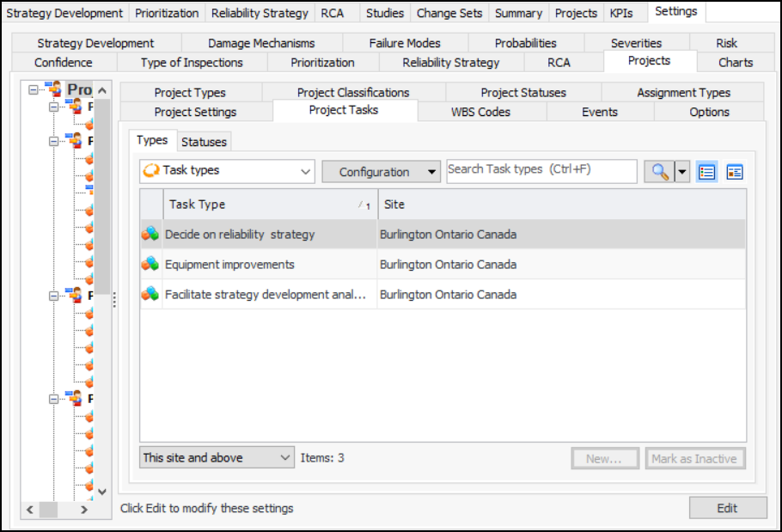Open the Project Types tab
782x532 pixels.
[190, 92]
